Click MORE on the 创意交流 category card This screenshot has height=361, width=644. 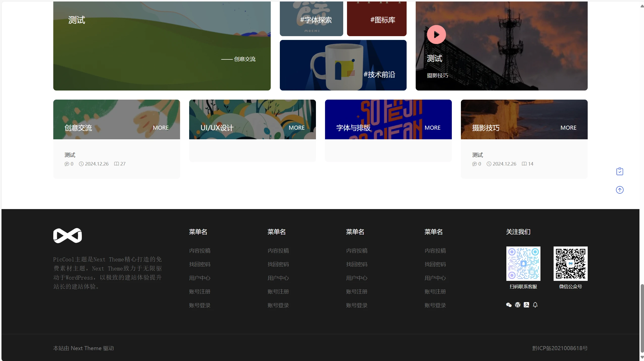click(x=161, y=128)
